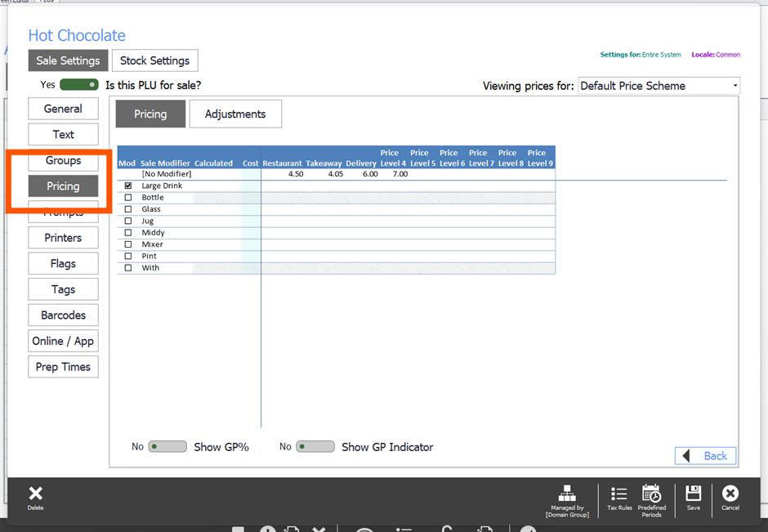Image resolution: width=768 pixels, height=532 pixels.
Task: Click the Delivery column header
Action: point(361,163)
